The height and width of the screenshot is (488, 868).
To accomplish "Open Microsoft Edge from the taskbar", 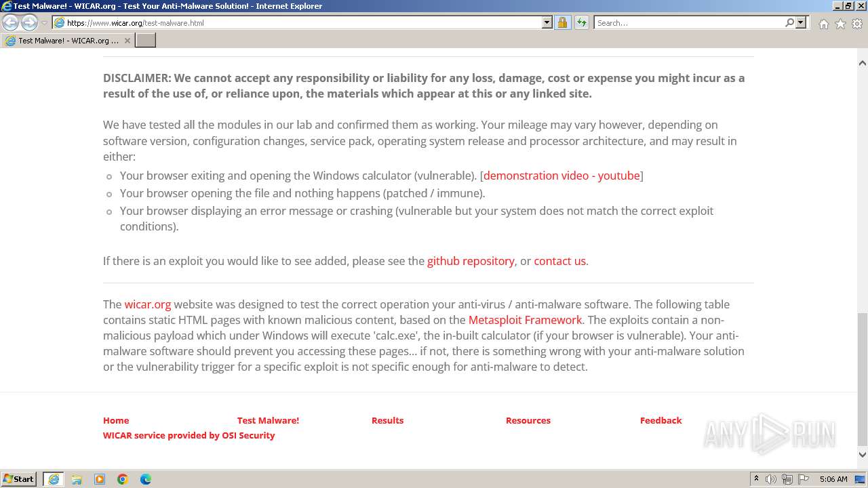I will (146, 479).
